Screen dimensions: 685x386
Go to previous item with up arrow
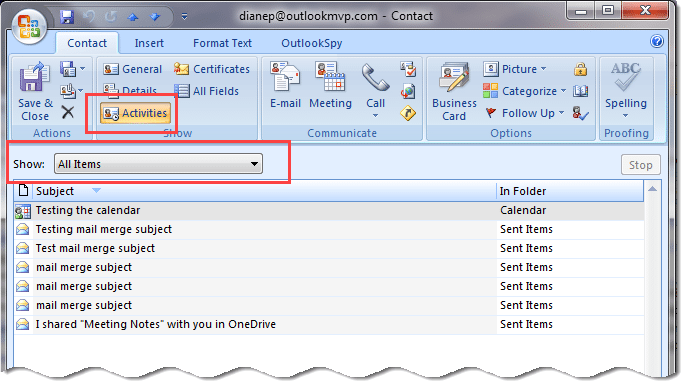(133, 17)
